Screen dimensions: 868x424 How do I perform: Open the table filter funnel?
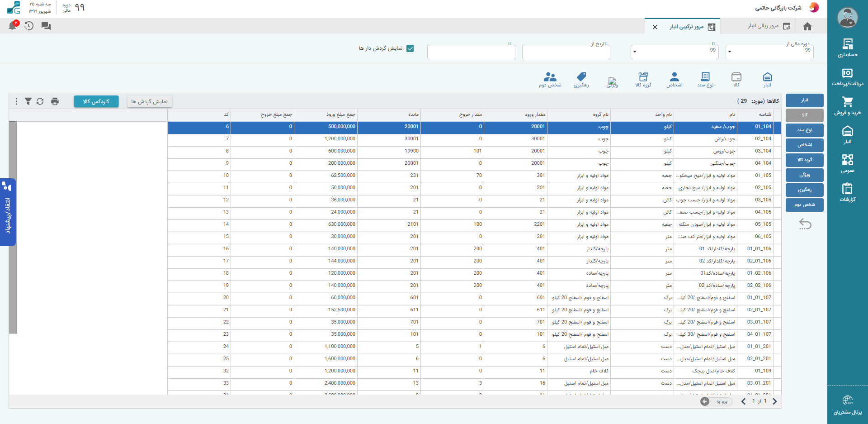click(x=28, y=101)
